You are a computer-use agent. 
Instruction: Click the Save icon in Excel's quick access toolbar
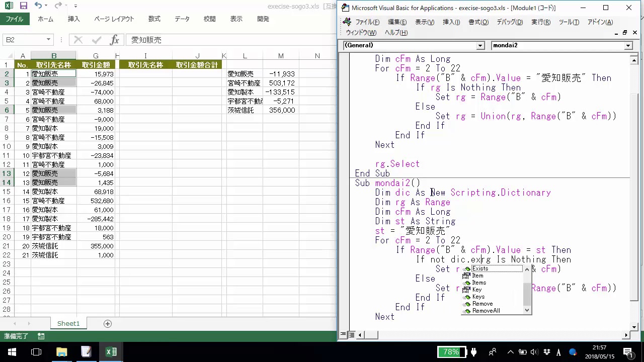point(24,6)
